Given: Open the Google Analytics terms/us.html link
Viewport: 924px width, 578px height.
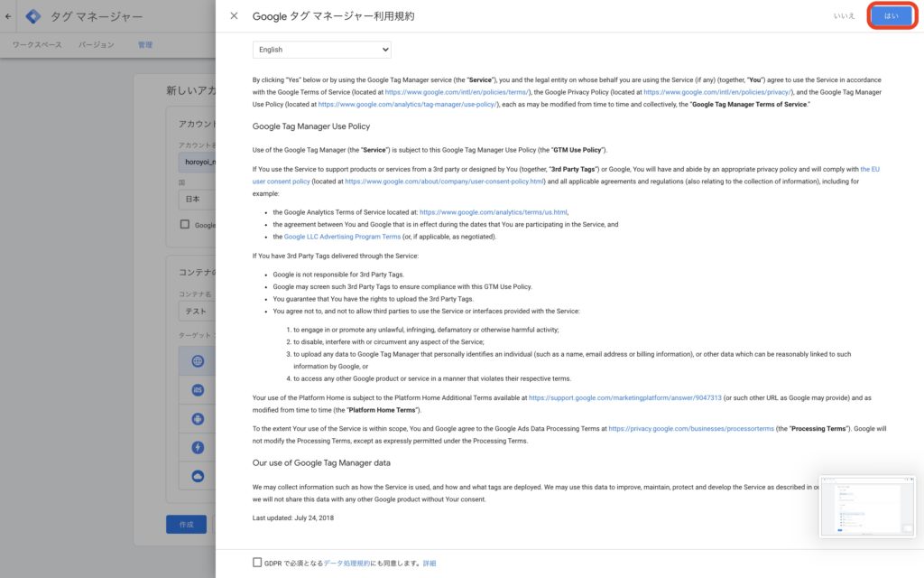Looking at the screenshot, I should tap(494, 212).
